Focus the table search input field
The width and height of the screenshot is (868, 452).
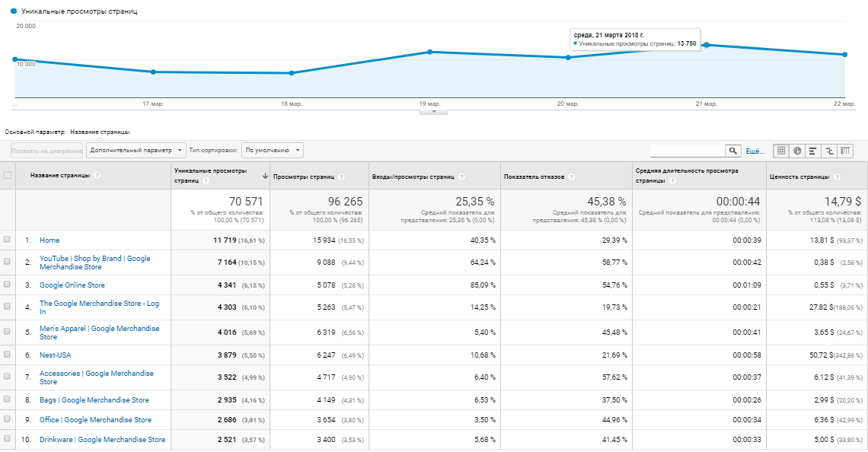coord(687,151)
